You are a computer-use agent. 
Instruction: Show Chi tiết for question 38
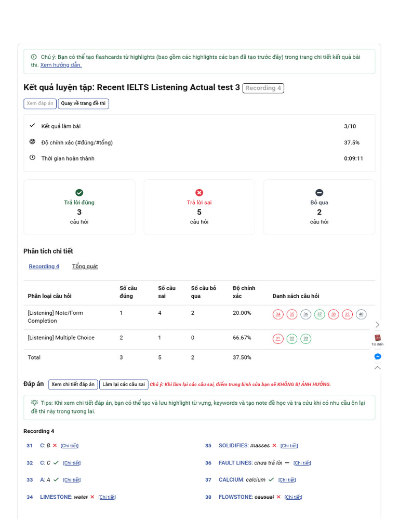[x=294, y=497]
